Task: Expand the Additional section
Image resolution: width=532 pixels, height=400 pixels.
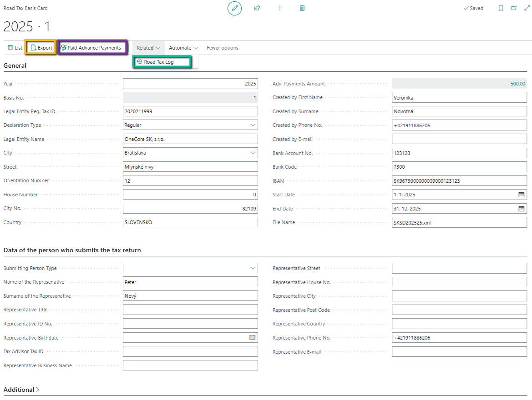Action: 21,390
